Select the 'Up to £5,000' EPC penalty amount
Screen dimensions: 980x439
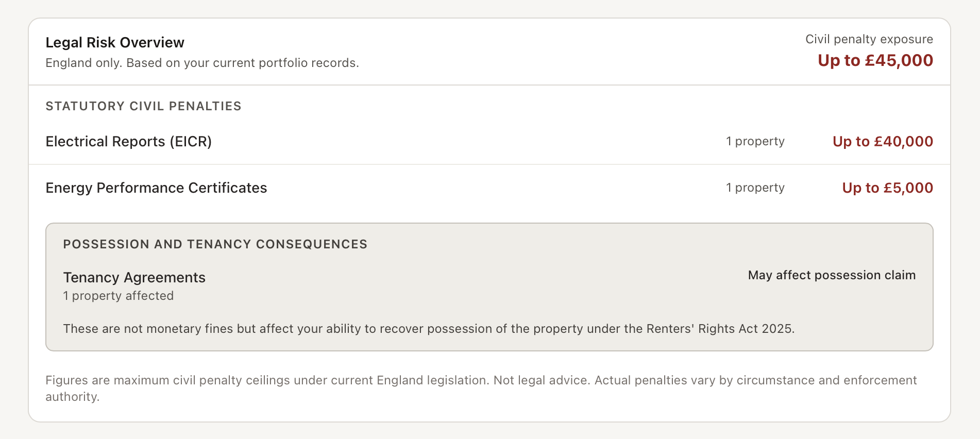pos(887,188)
